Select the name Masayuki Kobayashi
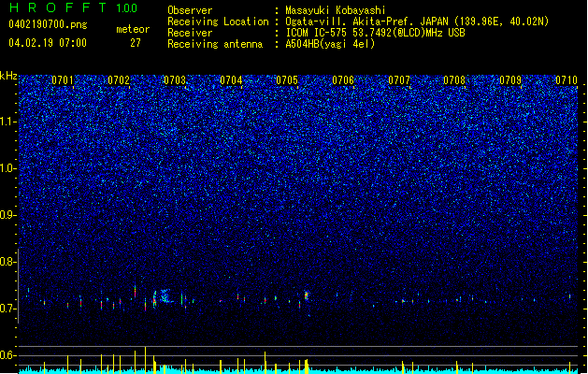Viewport: 588px width, 374px height. click(x=336, y=10)
